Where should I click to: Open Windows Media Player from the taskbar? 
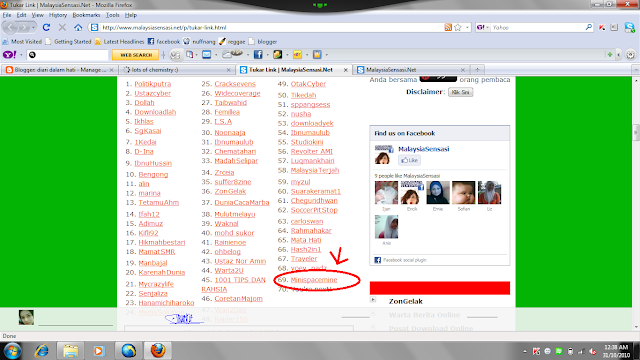coord(98,351)
